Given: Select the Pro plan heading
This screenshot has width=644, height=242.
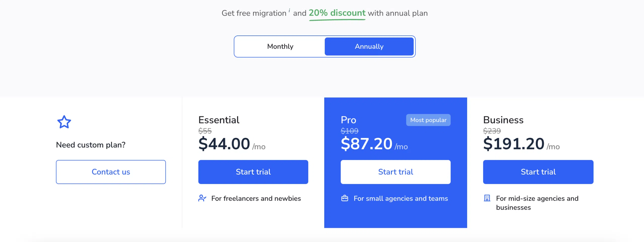Looking at the screenshot, I should coord(348,120).
